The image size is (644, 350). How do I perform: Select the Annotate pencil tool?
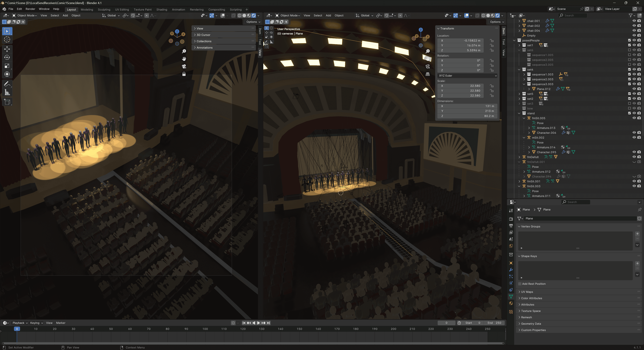(7, 84)
